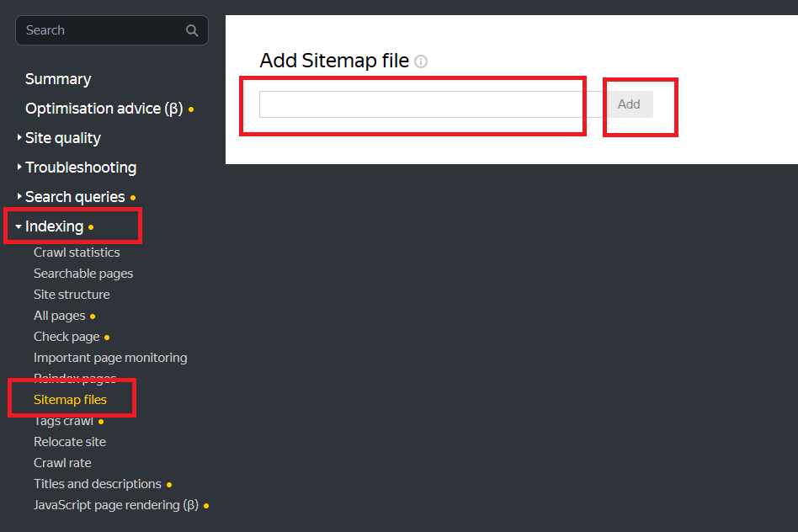This screenshot has width=798, height=532.
Task: Open the Relocate site page
Action: (70, 441)
